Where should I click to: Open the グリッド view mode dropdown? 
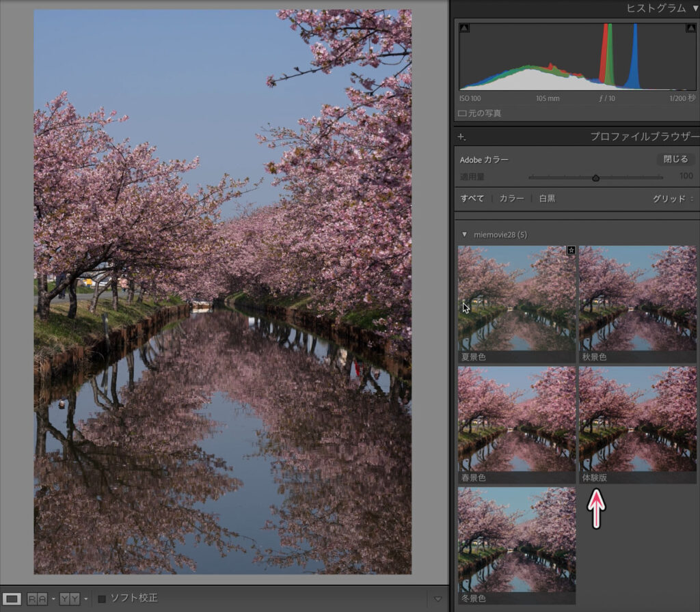click(673, 199)
